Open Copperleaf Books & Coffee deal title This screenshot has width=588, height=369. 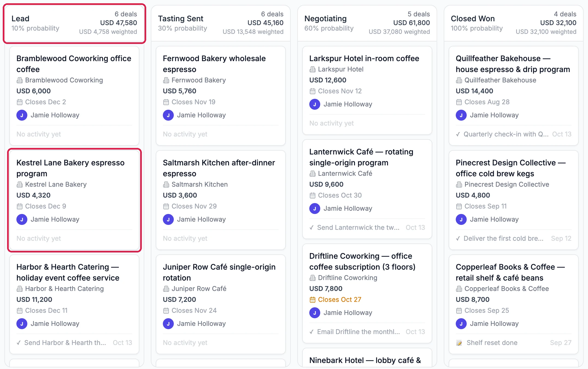tap(510, 272)
